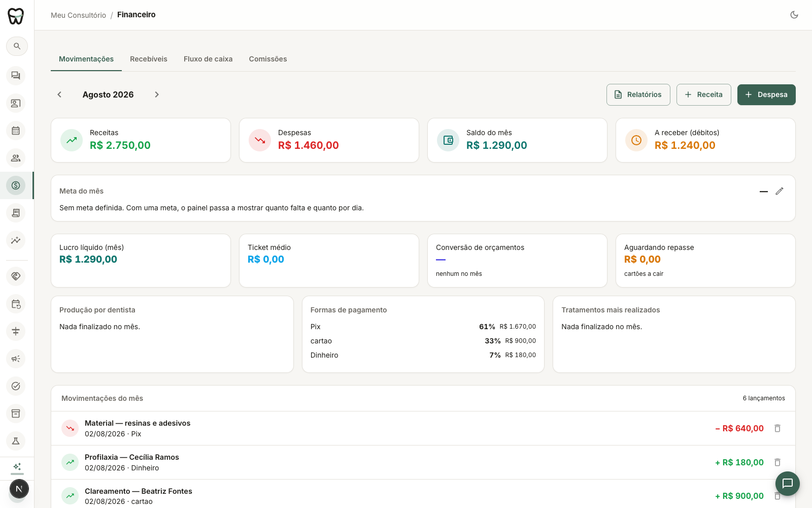
Task: Click the '6 lançamentos' count text
Action: [x=764, y=398]
